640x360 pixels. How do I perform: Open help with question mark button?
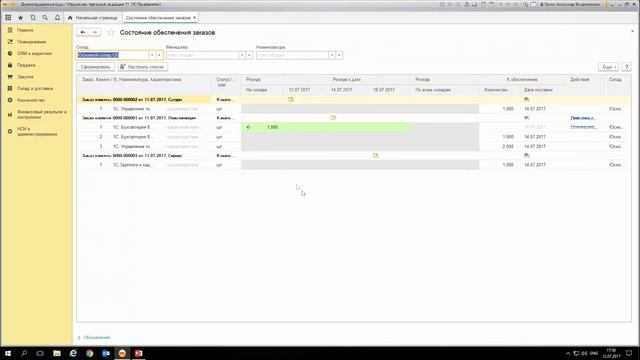click(x=627, y=67)
